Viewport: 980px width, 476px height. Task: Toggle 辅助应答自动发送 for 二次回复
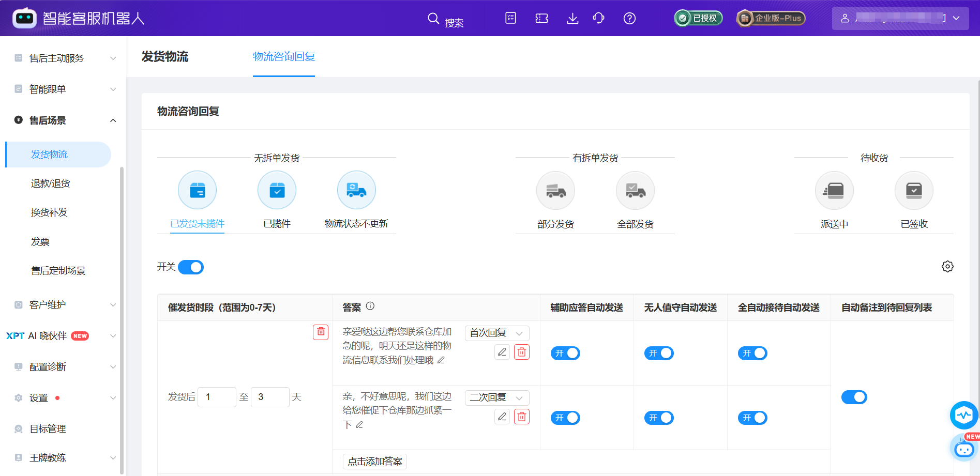click(x=565, y=418)
